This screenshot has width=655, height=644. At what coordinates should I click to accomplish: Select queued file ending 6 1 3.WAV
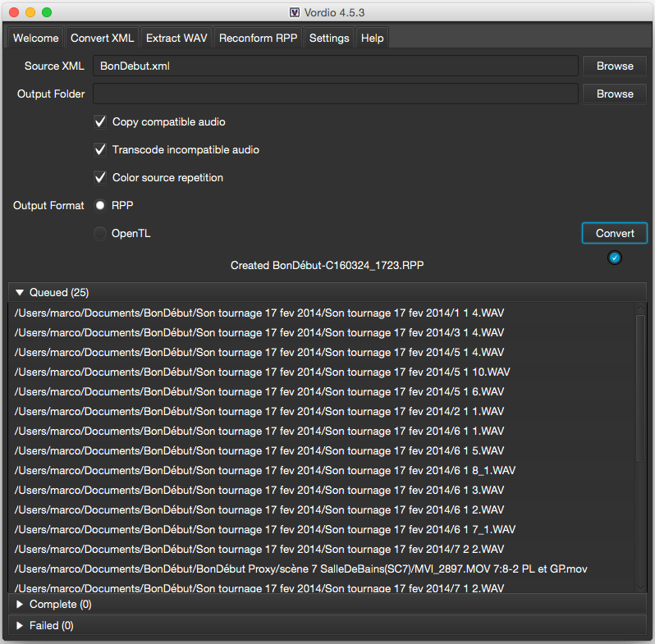pos(321,491)
